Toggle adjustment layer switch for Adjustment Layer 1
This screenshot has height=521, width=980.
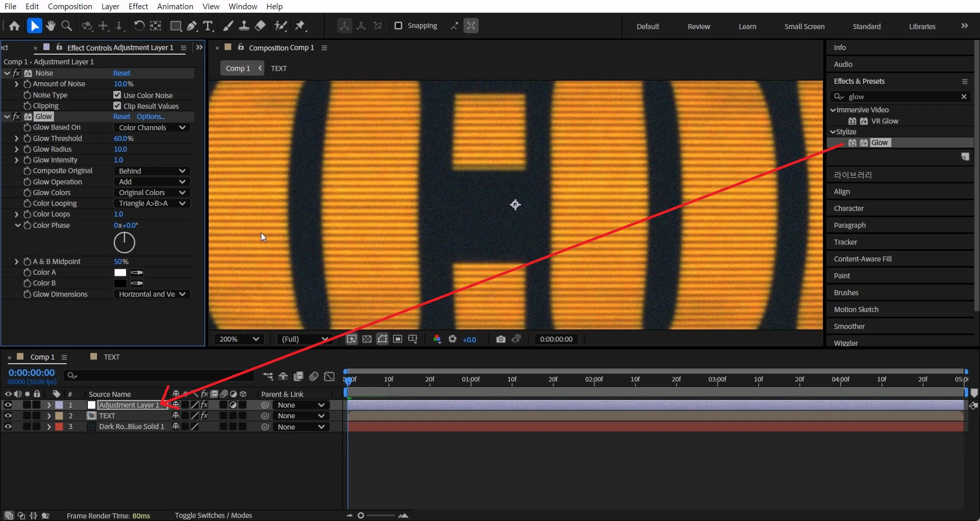(233, 405)
